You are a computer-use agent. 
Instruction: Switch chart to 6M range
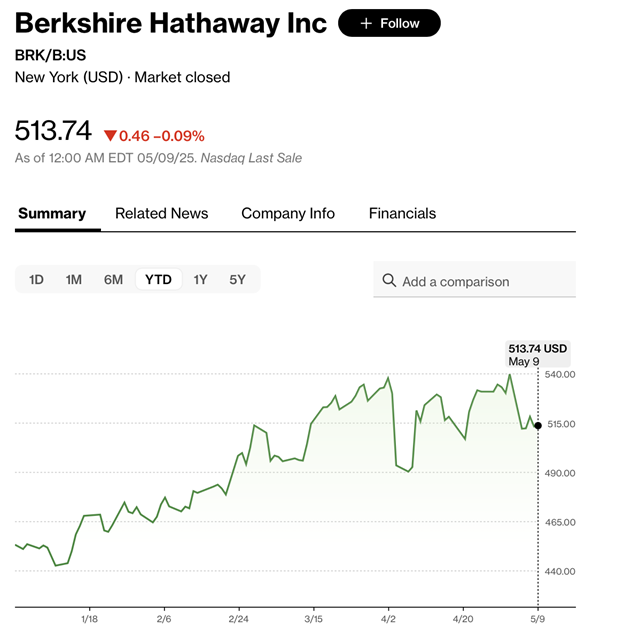[113, 280]
